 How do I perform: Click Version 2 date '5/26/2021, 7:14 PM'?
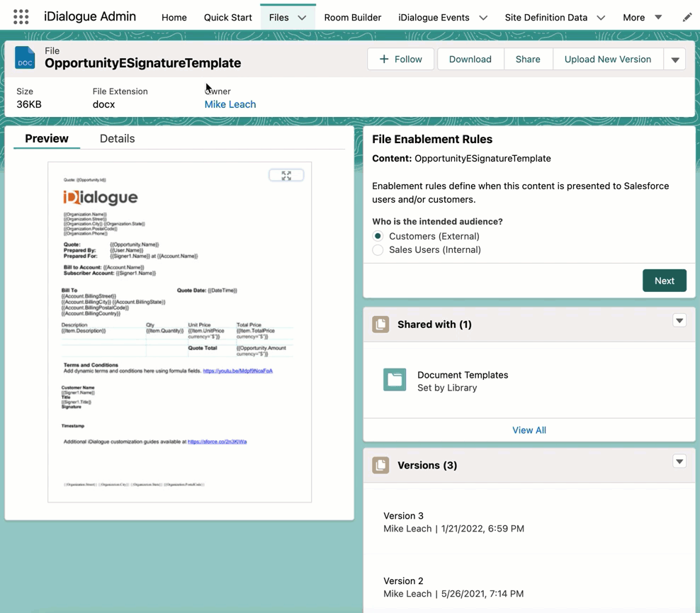(482, 594)
